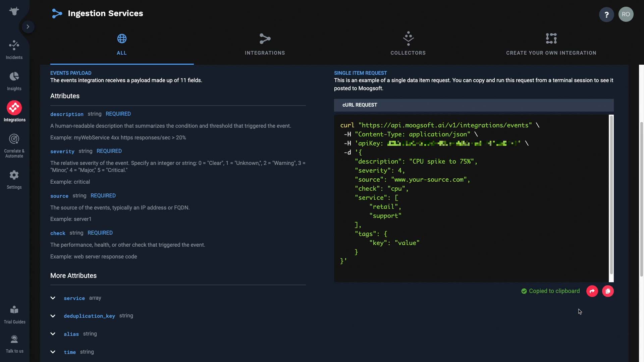Image resolution: width=644 pixels, height=362 pixels.
Task: Expand the alias attribute
Action: click(x=53, y=334)
